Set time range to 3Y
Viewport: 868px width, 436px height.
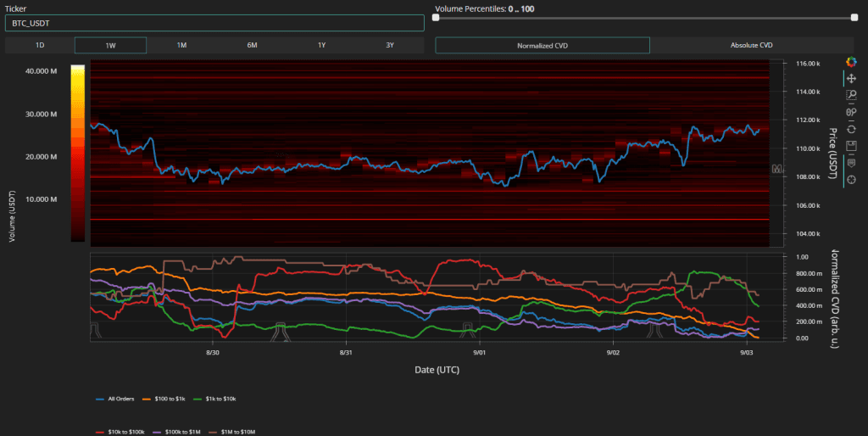coord(389,45)
